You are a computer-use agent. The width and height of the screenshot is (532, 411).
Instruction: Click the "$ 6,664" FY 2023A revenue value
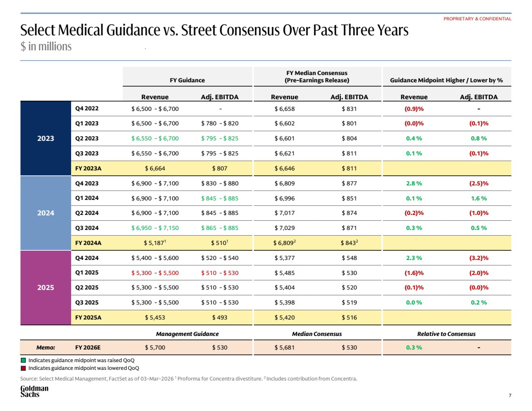point(155,168)
